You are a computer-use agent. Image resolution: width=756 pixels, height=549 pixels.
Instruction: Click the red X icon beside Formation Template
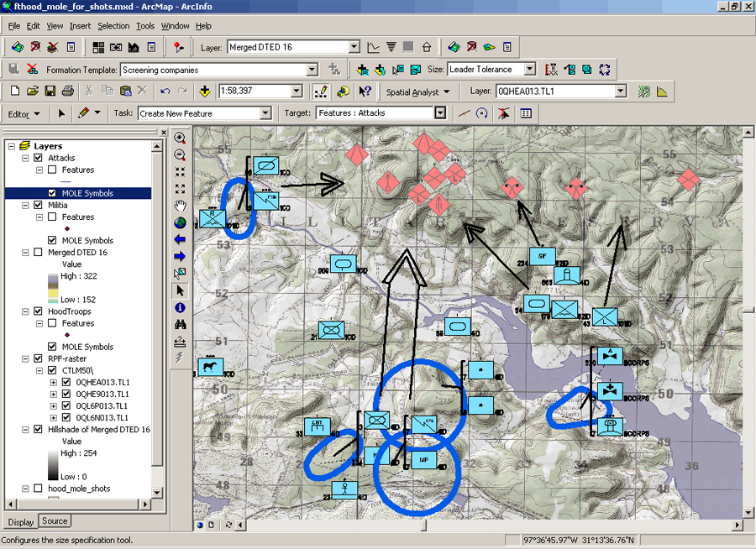[x=32, y=69]
